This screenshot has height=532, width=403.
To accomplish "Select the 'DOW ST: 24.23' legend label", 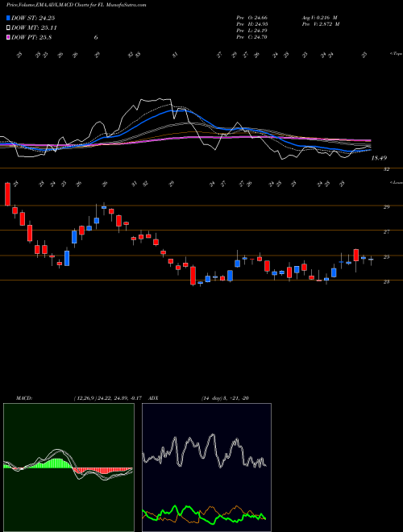I will pos(33,18).
